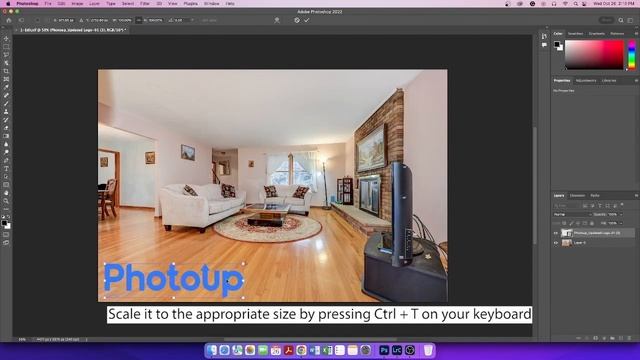Select the Lasso tool
Image resolution: width=640 pixels, height=360 pixels.
6,55
